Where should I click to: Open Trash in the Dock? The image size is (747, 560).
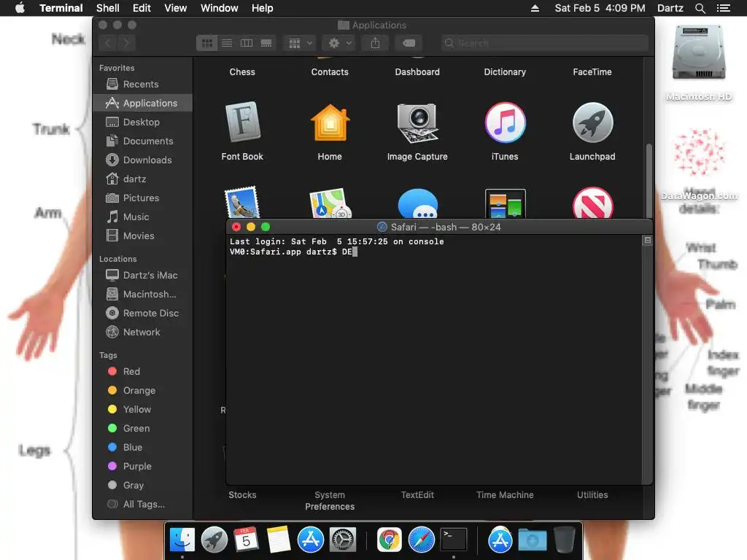point(565,540)
